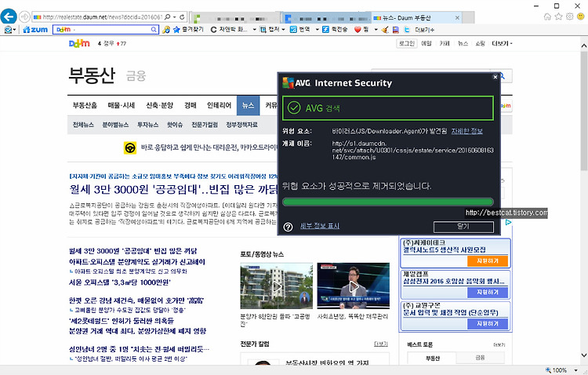The height and width of the screenshot is (375, 588).
Task: Open the 번역 dropdown arrow
Action: 318,29
